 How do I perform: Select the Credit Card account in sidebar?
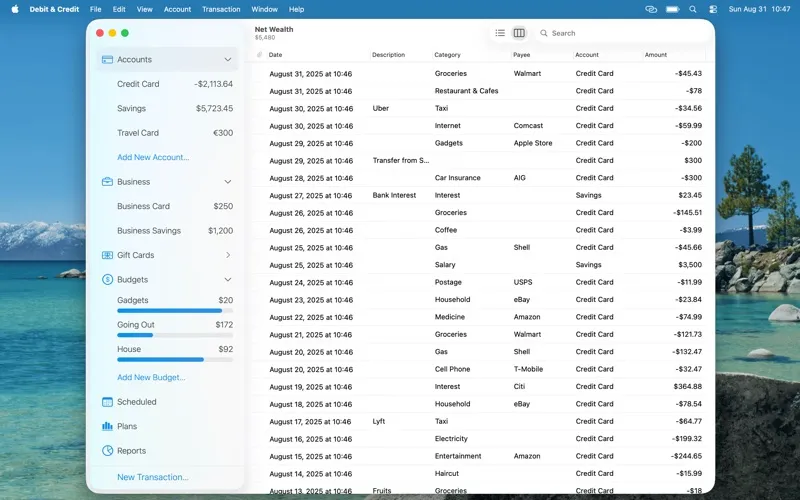click(x=167, y=84)
